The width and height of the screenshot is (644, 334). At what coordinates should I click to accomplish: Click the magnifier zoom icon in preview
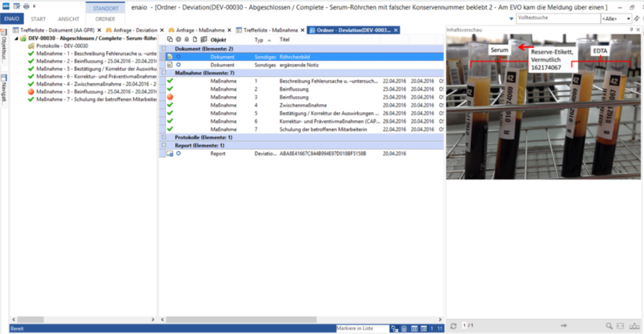click(609, 326)
